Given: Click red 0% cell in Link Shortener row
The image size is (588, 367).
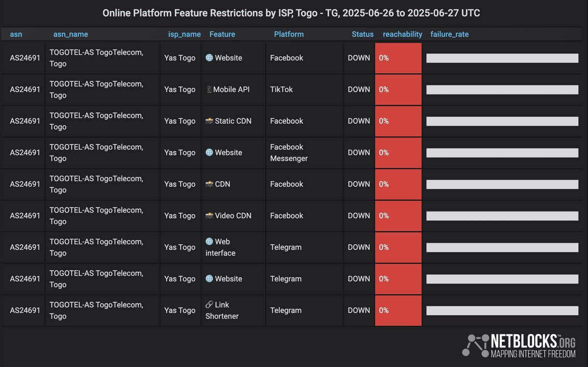Looking at the screenshot, I should pyautogui.click(x=398, y=310).
